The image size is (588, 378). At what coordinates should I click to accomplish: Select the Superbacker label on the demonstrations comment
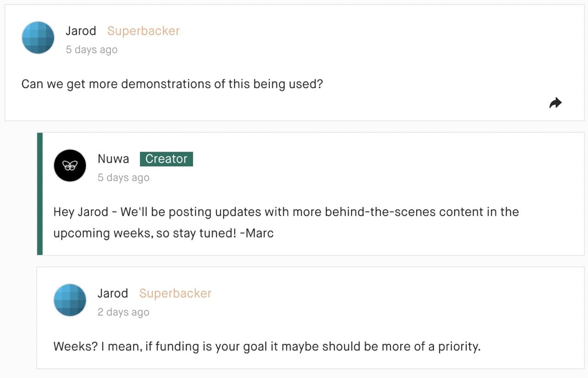pos(143,31)
